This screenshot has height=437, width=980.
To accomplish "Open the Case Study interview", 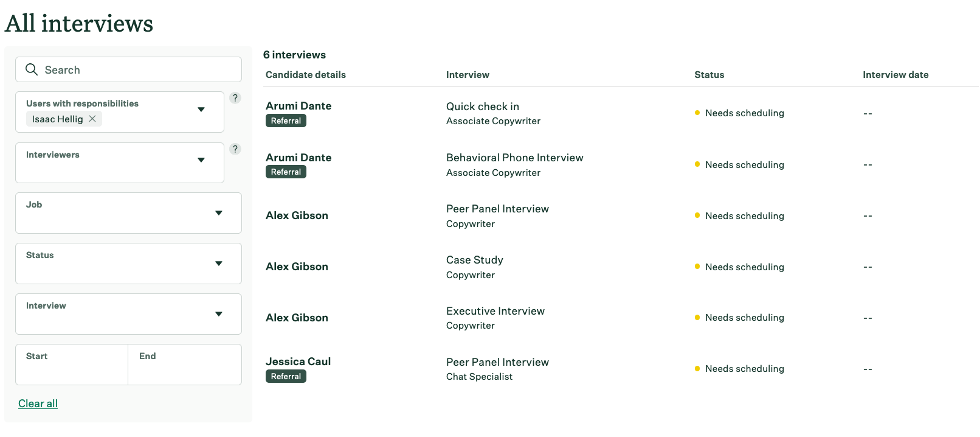I will tap(474, 260).
